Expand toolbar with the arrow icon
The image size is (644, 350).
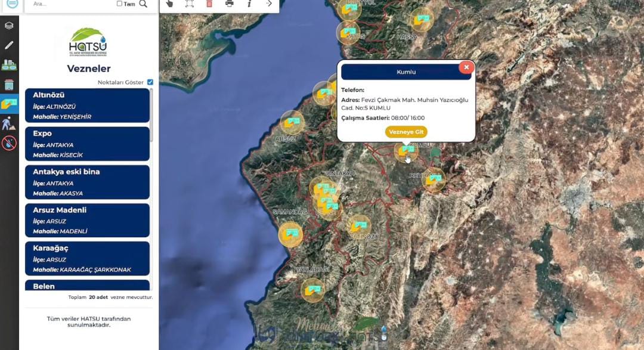point(269,4)
